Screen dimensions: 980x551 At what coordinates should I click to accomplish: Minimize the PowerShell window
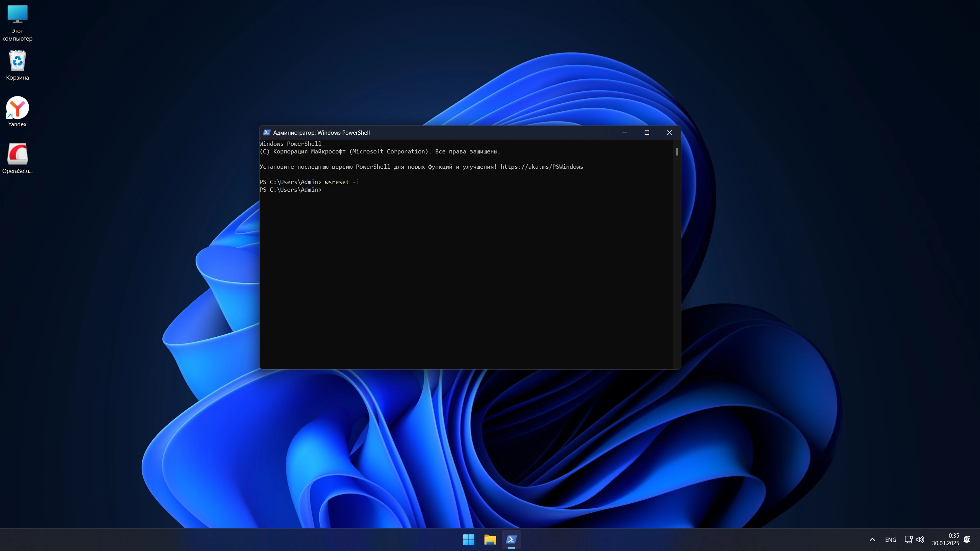click(625, 132)
